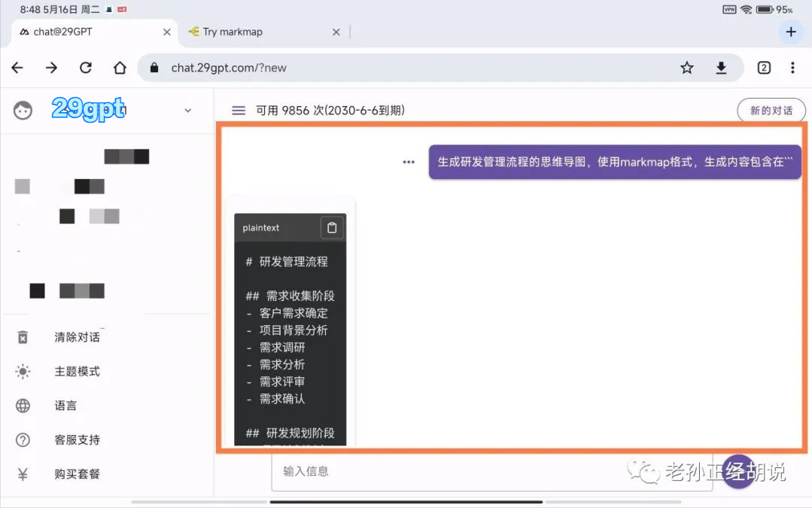Click the '# 研发管理流程' heading line
The height and width of the screenshot is (508, 812).
287,261
